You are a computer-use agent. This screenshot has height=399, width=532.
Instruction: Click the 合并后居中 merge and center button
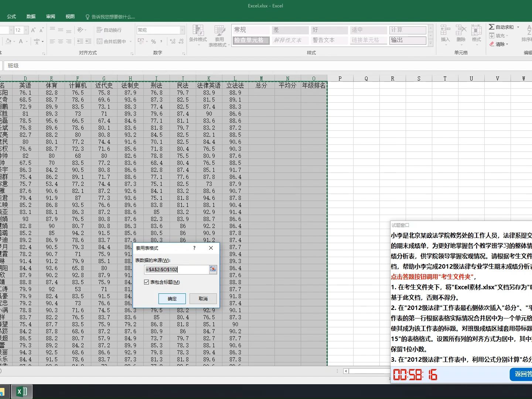(x=112, y=41)
